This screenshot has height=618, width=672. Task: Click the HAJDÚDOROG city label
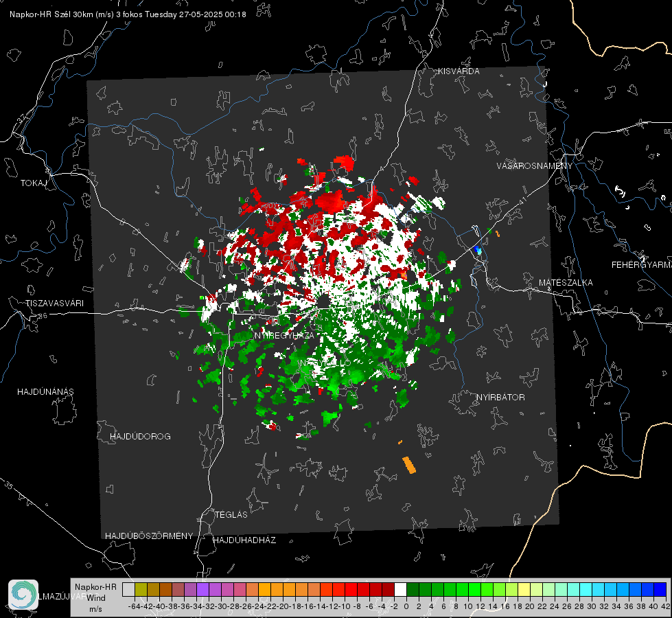point(140,437)
